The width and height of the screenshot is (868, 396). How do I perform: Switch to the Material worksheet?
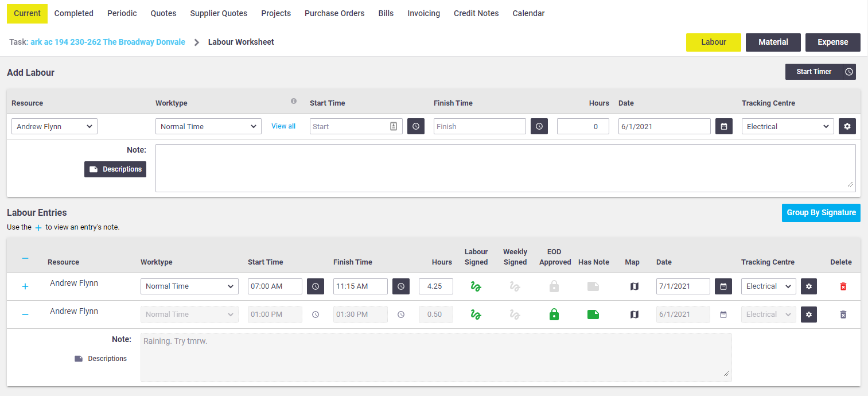pyautogui.click(x=773, y=42)
